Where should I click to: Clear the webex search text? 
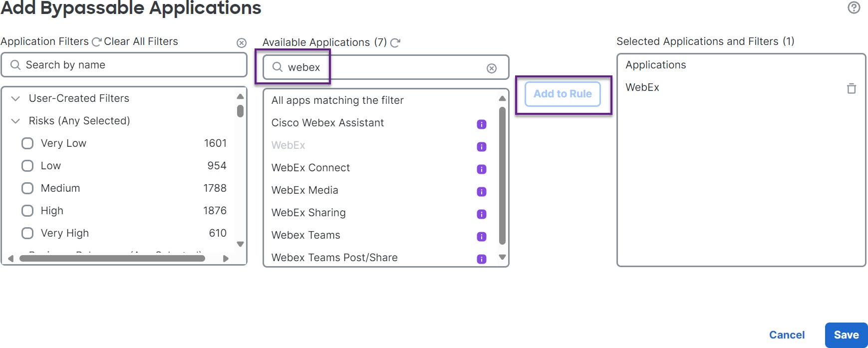(492, 68)
